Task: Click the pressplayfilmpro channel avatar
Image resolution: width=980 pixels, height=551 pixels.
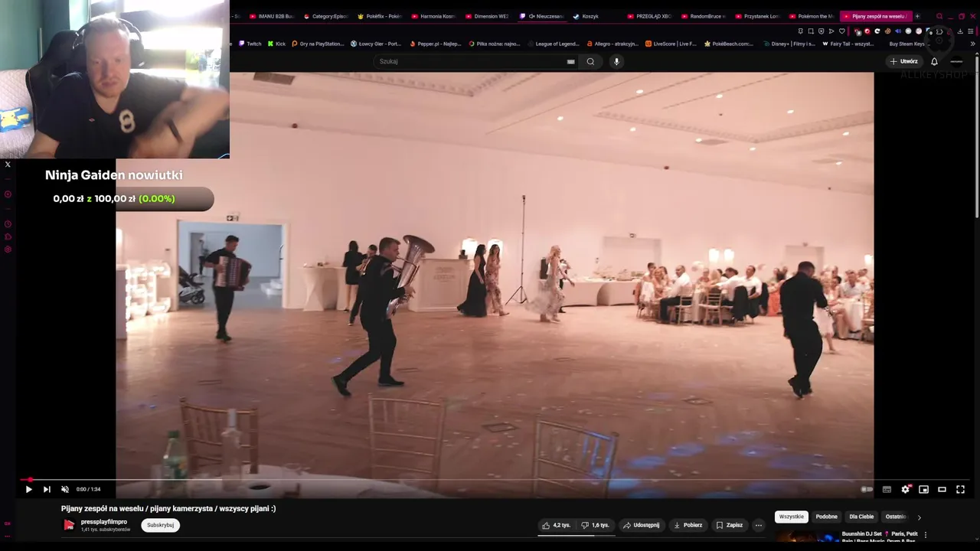Action: pyautogui.click(x=69, y=525)
